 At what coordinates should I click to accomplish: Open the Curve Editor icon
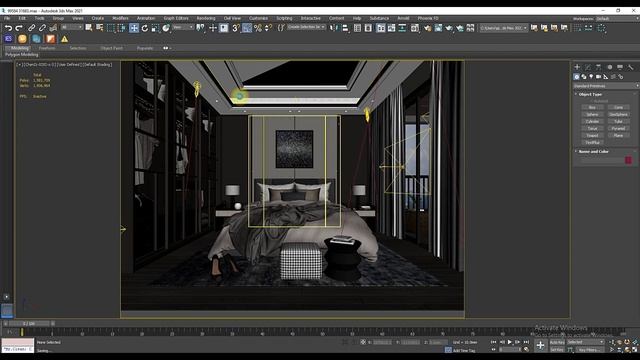click(391, 28)
